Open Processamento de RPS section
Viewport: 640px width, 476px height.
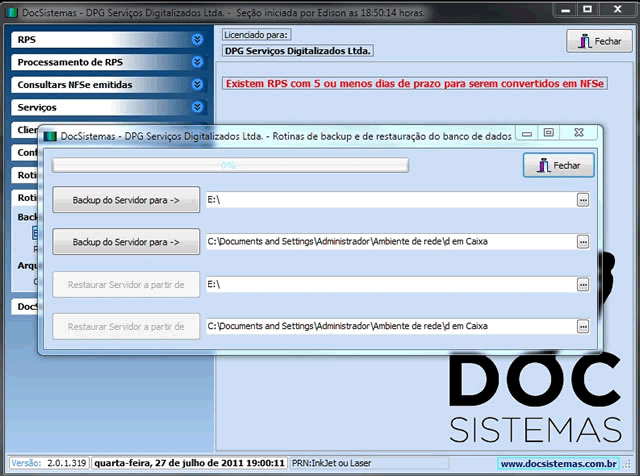click(109, 62)
